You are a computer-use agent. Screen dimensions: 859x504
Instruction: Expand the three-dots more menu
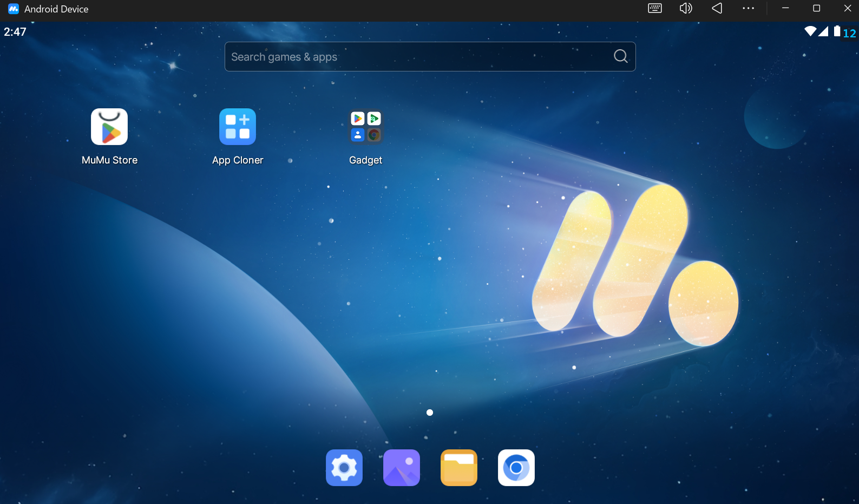click(748, 8)
